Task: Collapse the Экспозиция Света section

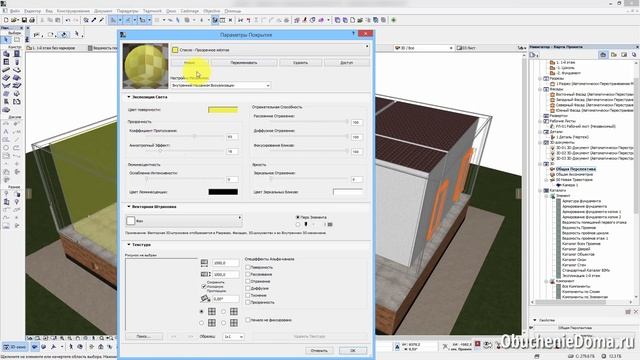Action: pyautogui.click(x=129, y=97)
